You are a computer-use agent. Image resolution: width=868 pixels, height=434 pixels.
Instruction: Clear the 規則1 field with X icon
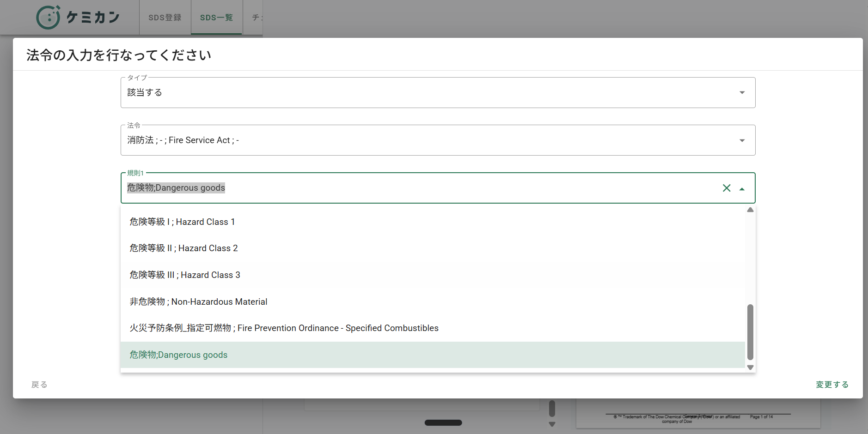(x=727, y=188)
